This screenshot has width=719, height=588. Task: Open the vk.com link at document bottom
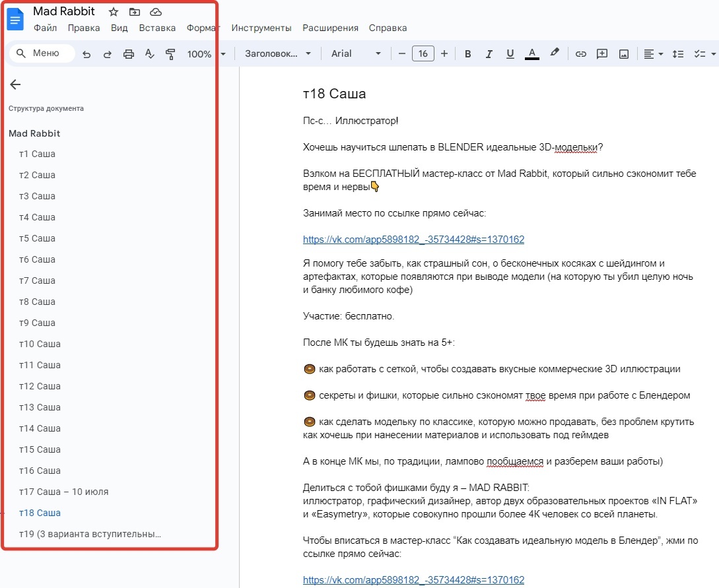(413, 579)
